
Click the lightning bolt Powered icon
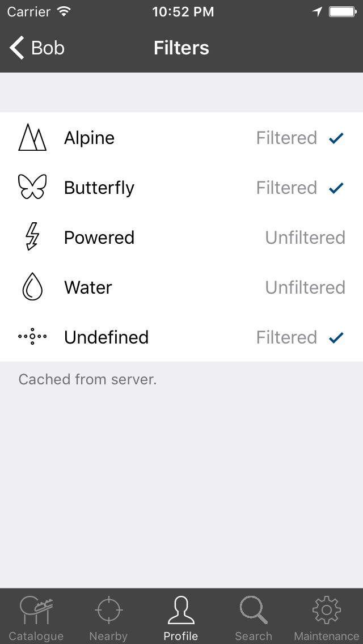tap(32, 237)
